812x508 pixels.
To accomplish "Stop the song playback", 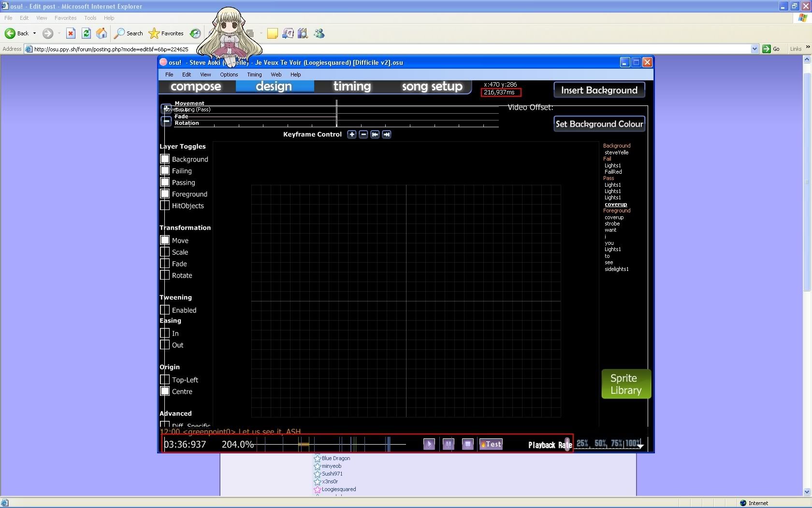I will [x=468, y=444].
